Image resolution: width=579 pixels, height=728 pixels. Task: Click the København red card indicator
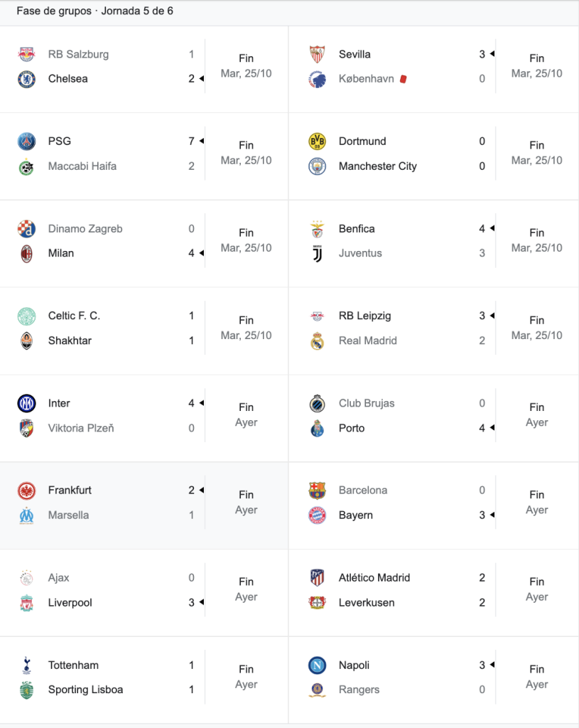[403, 79]
